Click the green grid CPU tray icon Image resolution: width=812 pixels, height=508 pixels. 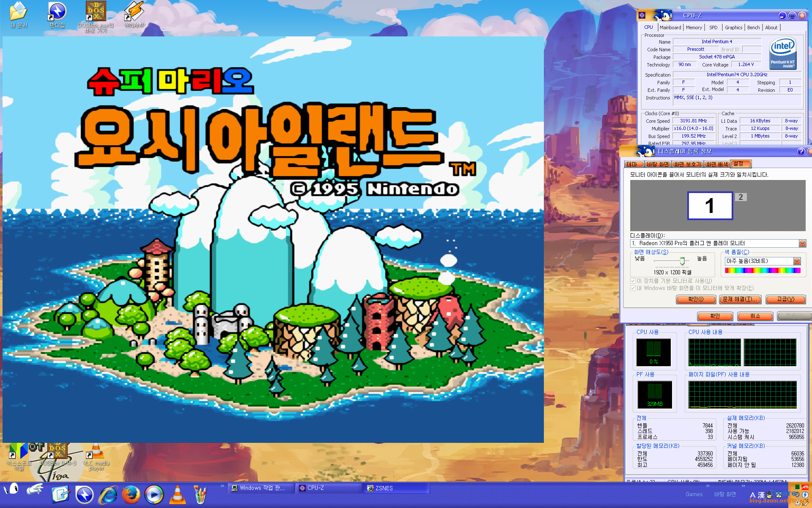coord(797,487)
